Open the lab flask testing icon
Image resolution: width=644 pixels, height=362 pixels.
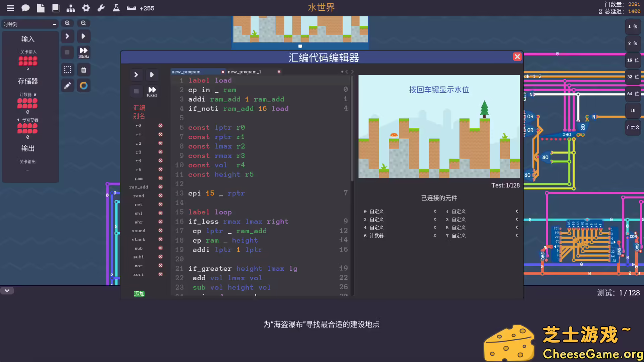[116, 8]
